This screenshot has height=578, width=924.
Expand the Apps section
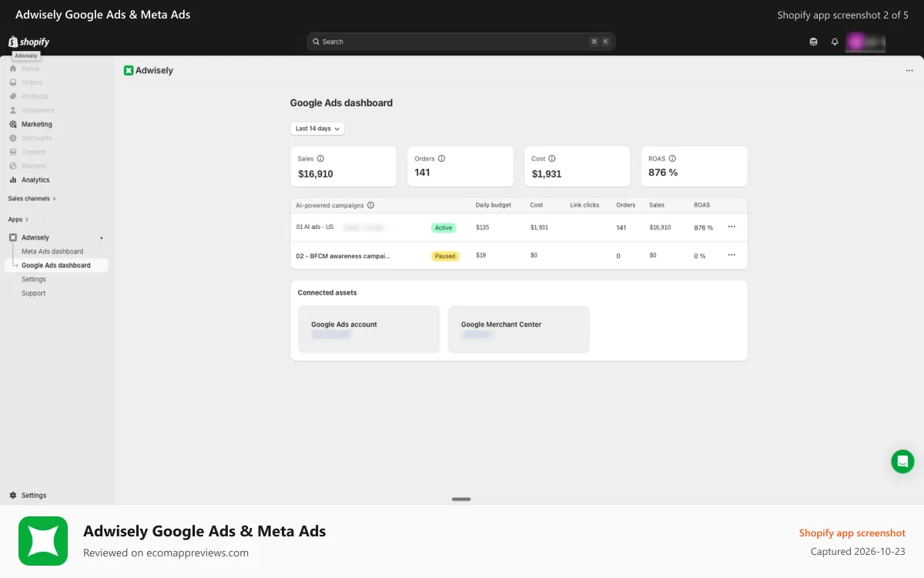18,220
